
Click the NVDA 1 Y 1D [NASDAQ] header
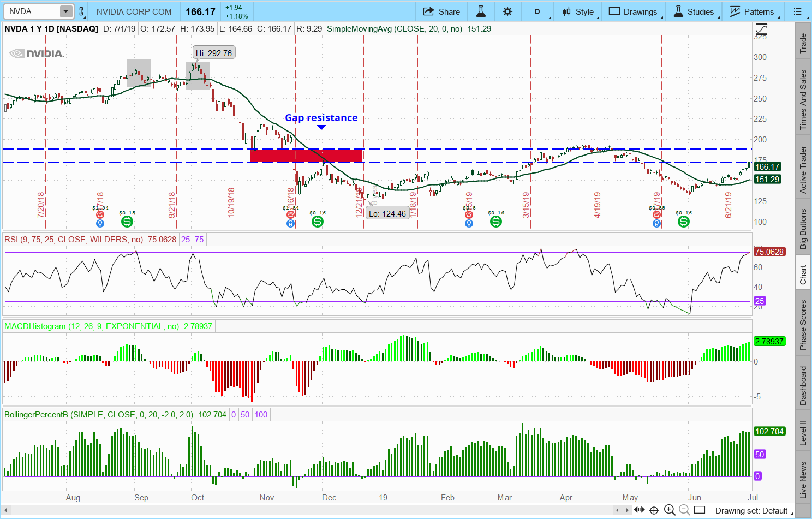click(51, 28)
